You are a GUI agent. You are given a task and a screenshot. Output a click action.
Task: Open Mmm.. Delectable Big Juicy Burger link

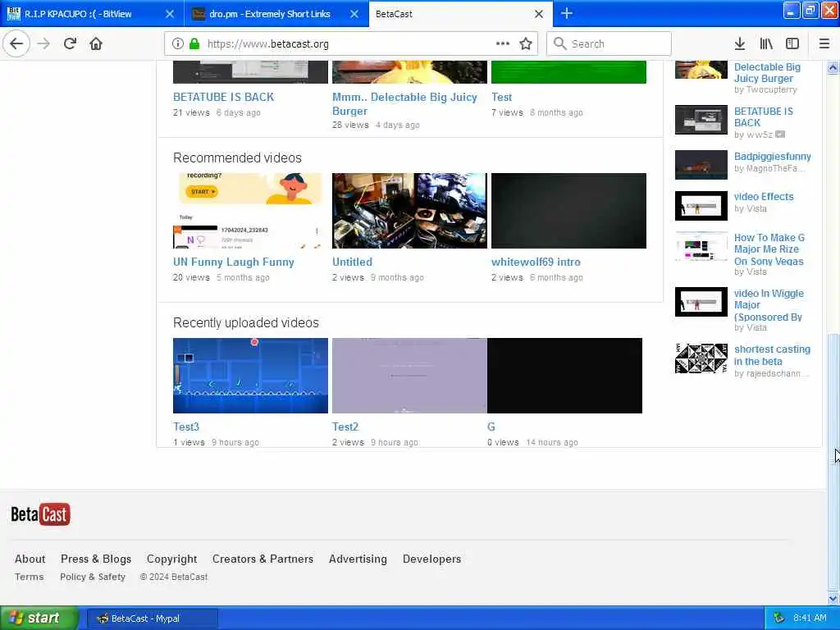coord(404,104)
